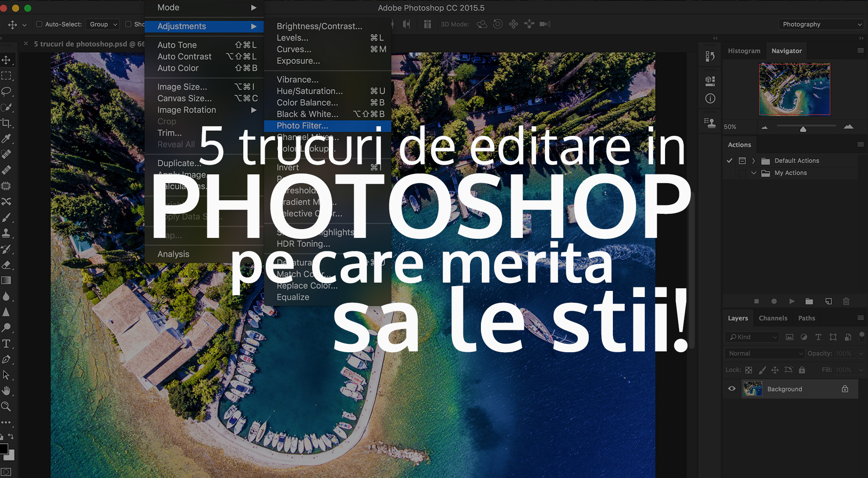The width and height of the screenshot is (868, 478).
Task: Select the Eraser tool
Action: pyautogui.click(x=6, y=265)
